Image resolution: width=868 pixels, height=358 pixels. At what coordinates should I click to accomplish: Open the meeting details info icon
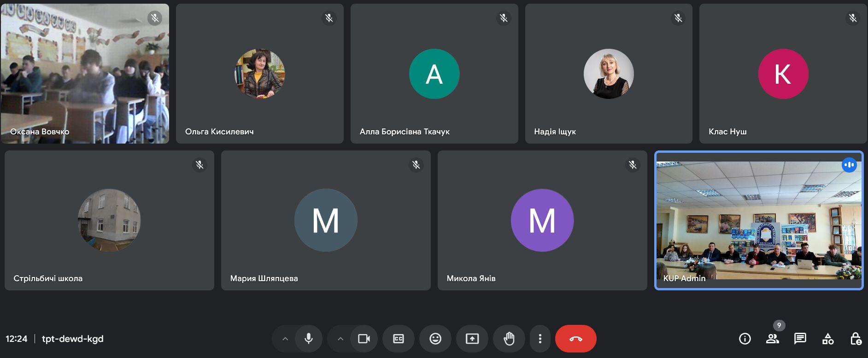(x=745, y=339)
